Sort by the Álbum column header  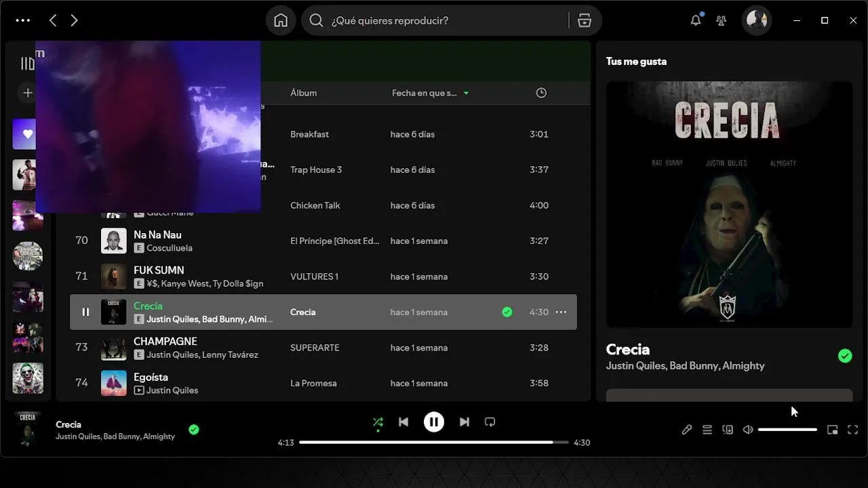pos(303,93)
